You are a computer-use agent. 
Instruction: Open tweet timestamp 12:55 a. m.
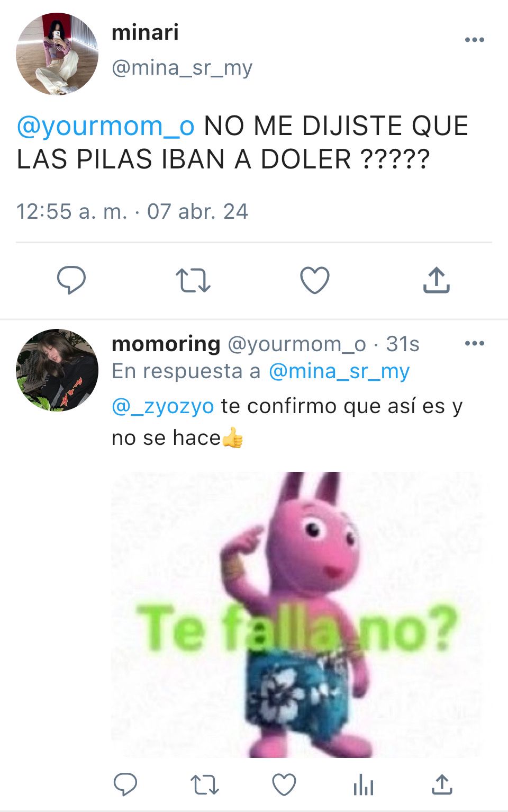72,212
